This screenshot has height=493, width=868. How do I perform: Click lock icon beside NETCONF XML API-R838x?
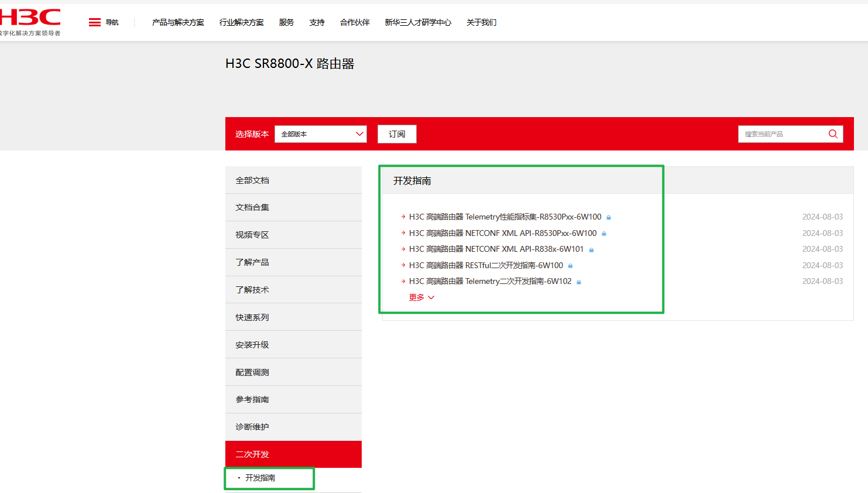tap(591, 250)
